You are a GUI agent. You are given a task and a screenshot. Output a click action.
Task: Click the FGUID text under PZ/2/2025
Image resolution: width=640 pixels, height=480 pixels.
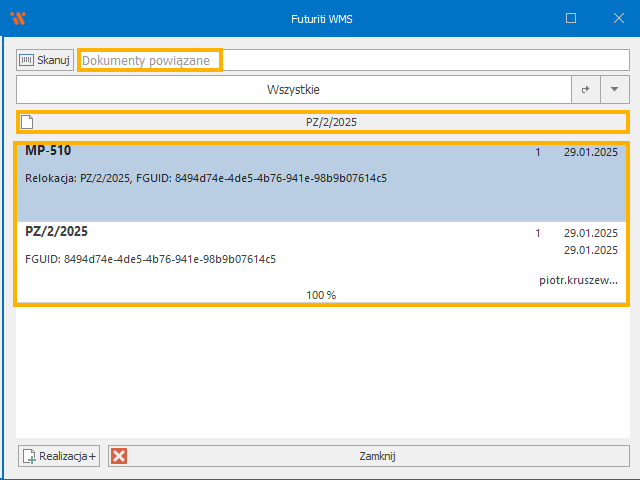click(150, 259)
